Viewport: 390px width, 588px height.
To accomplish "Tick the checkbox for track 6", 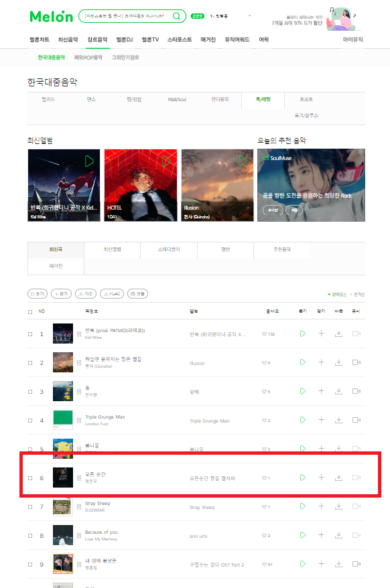I will (x=30, y=478).
